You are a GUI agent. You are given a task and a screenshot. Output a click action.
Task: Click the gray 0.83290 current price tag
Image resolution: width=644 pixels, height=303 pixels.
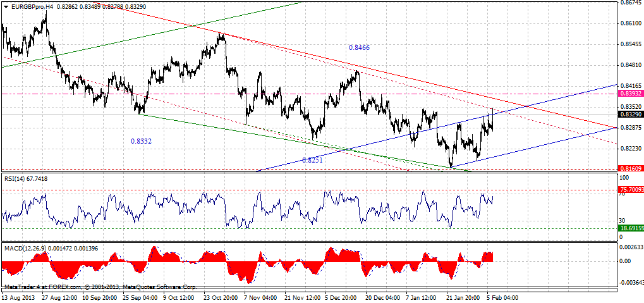pos(631,114)
